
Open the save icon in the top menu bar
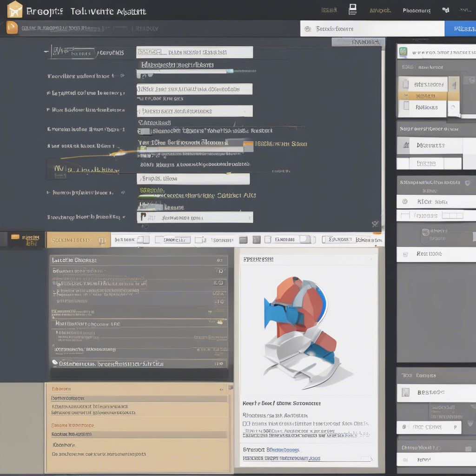pos(352,9)
